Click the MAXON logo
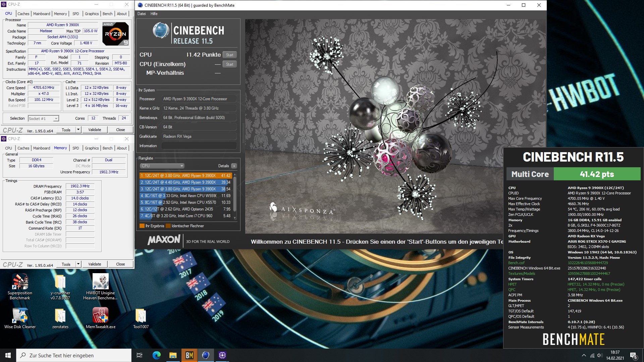This screenshot has height=362, width=644. [164, 240]
